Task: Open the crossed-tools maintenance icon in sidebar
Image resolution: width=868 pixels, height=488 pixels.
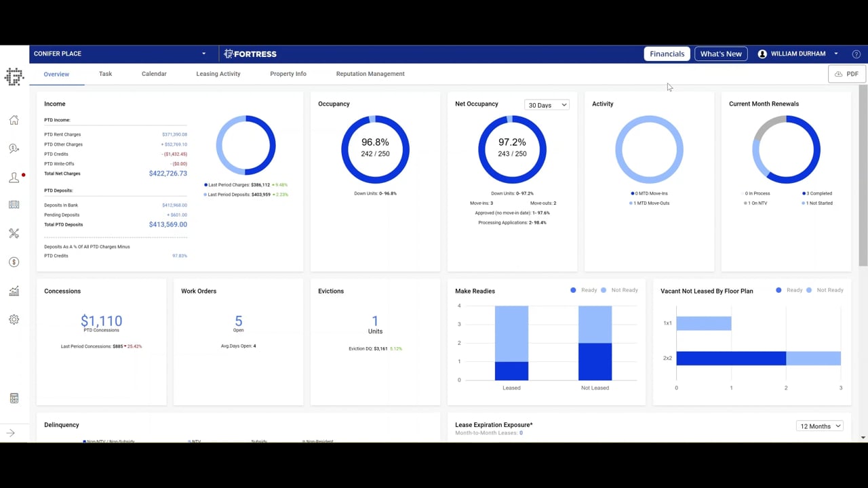Action: tap(14, 233)
